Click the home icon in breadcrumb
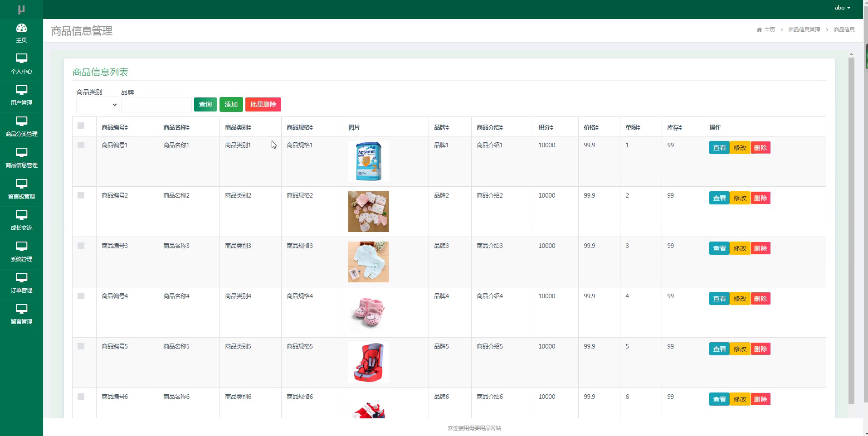This screenshot has height=436, width=868. (759, 30)
